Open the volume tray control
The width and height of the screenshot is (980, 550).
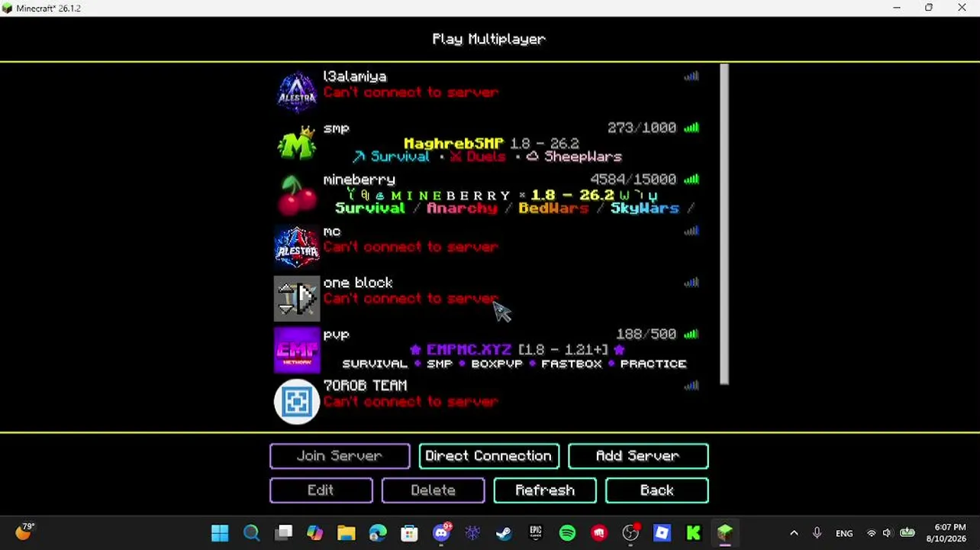point(887,533)
